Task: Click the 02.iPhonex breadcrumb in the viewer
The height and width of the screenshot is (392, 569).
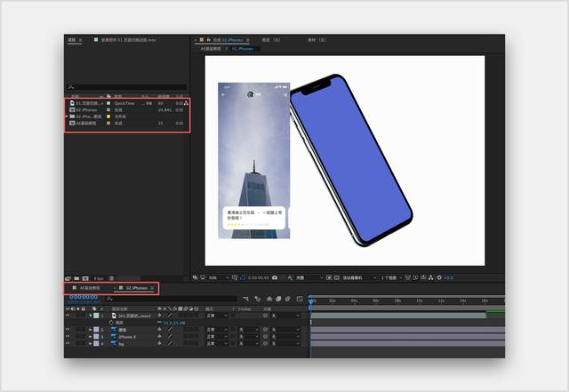Action: pos(243,48)
